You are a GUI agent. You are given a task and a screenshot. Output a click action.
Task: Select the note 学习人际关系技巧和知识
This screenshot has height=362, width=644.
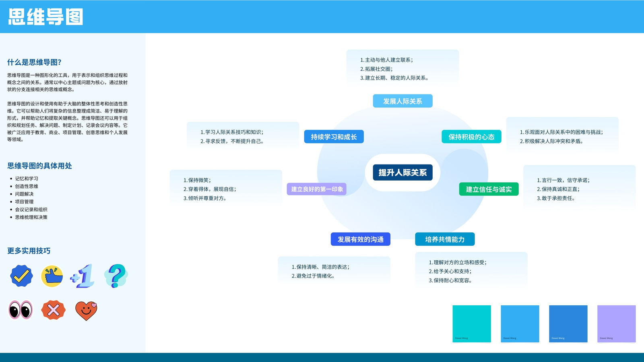pyautogui.click(x=232, y=132)
